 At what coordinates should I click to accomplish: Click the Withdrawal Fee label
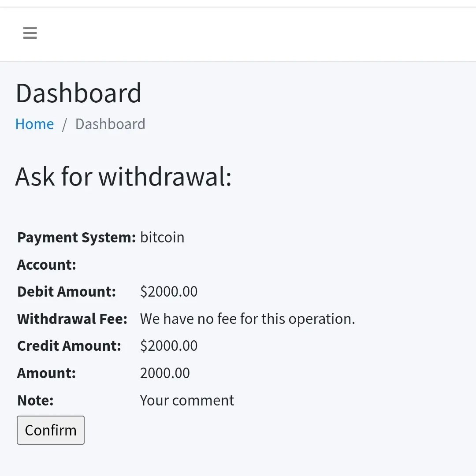(72, 319)
